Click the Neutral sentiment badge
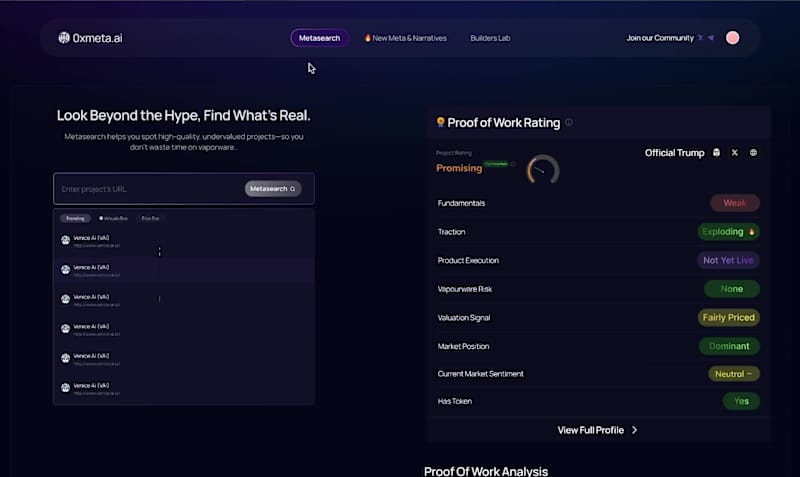The height and width of the screenshot is (477, 800). (x=734, y=374)
